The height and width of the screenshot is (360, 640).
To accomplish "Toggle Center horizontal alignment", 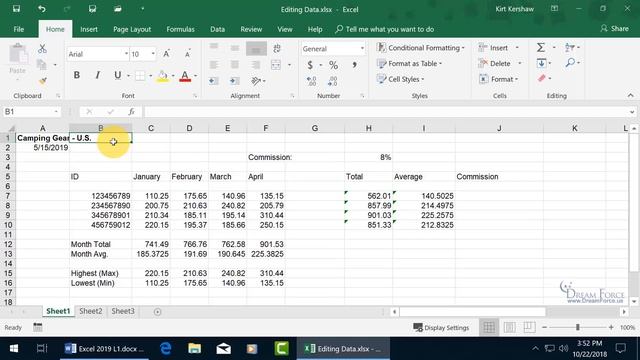I will point(235,64).
